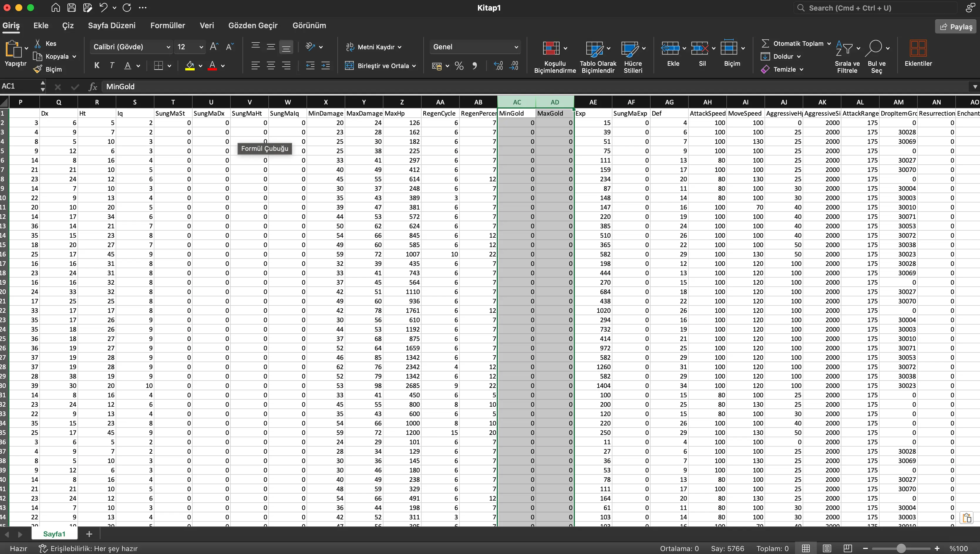
Task: Expand the Genel number format dropdown
Action: 516,47
